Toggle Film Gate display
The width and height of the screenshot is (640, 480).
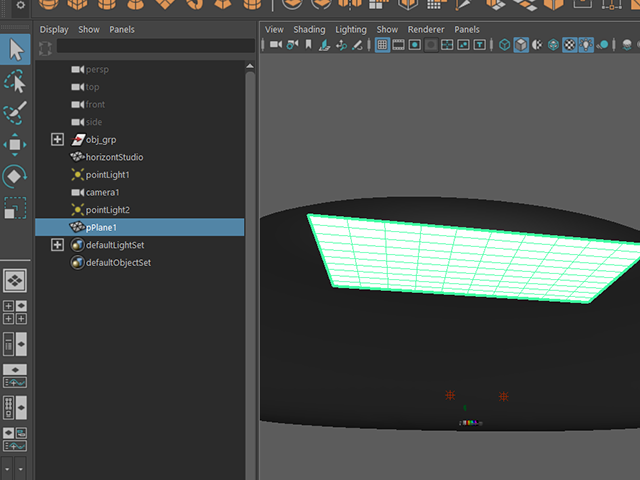coord(398,44)
